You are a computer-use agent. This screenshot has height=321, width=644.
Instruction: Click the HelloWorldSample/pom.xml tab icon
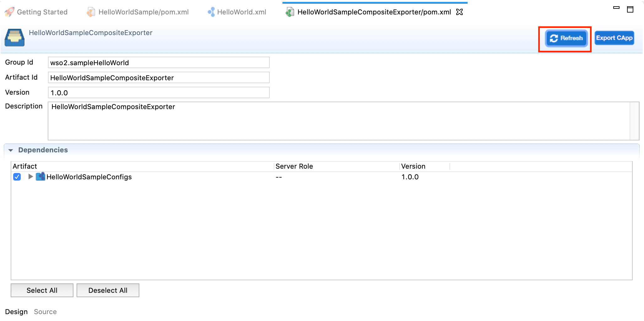91,12
